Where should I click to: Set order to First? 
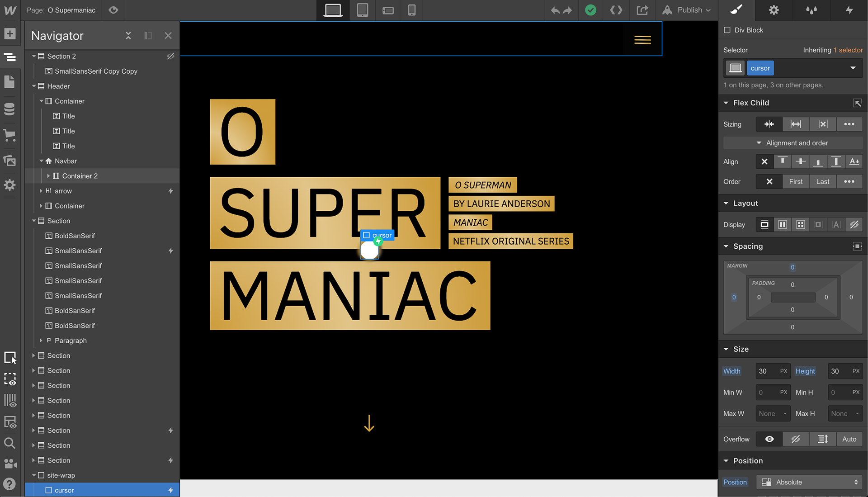point(796,182)
